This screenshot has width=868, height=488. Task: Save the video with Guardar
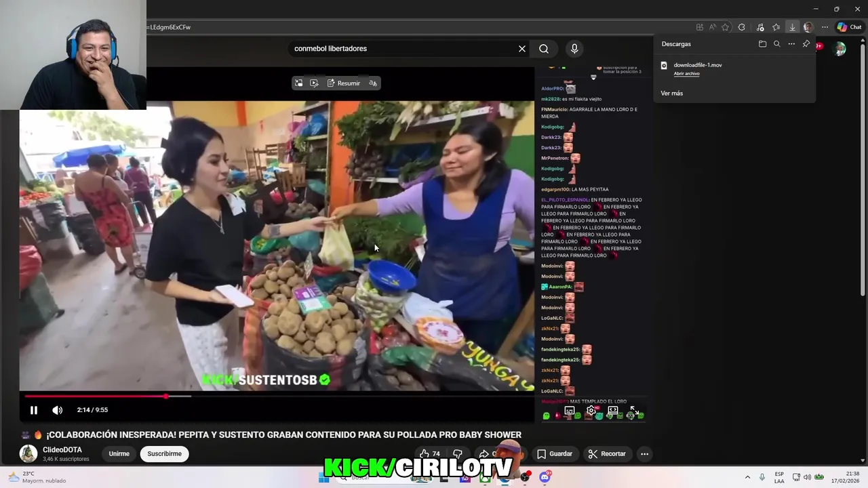[x=555, y=454]
